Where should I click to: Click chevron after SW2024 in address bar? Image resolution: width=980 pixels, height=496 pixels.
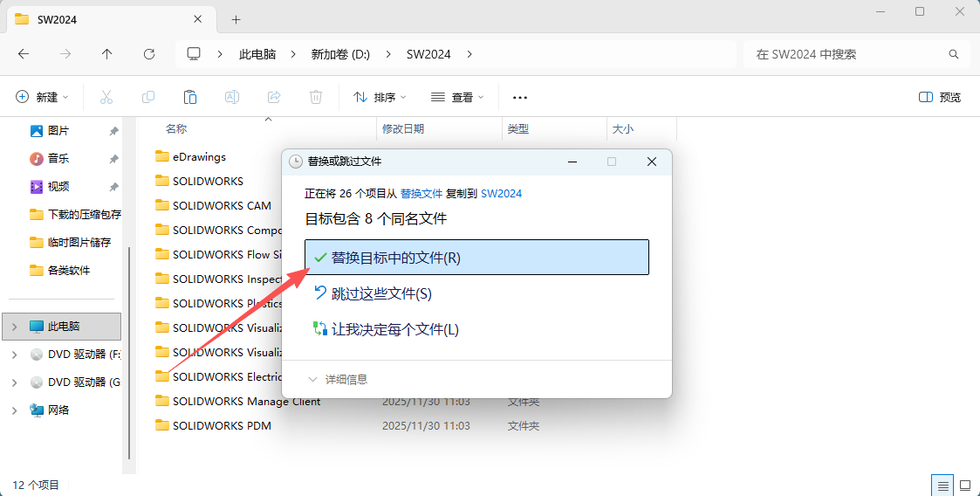(x=469, y=54)
